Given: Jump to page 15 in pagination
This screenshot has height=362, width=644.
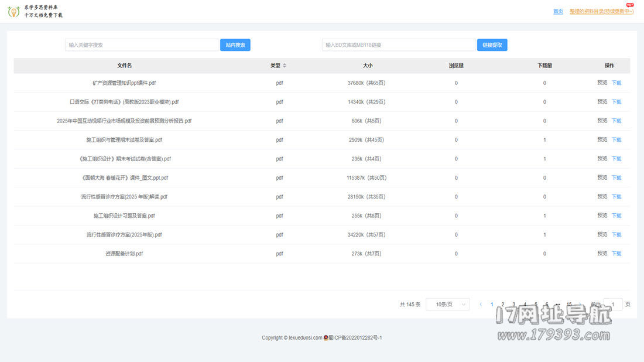Looking at the screenshot, I should pyautogui.click(x=568, y=305).
